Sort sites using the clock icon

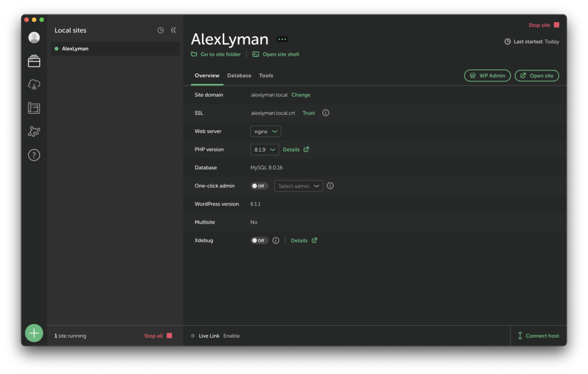click(161, 30)
